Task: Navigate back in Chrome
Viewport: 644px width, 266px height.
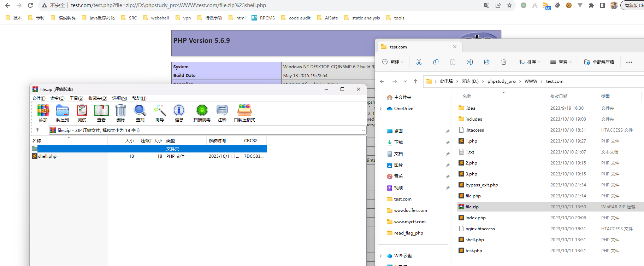Action: coord(8,5)
